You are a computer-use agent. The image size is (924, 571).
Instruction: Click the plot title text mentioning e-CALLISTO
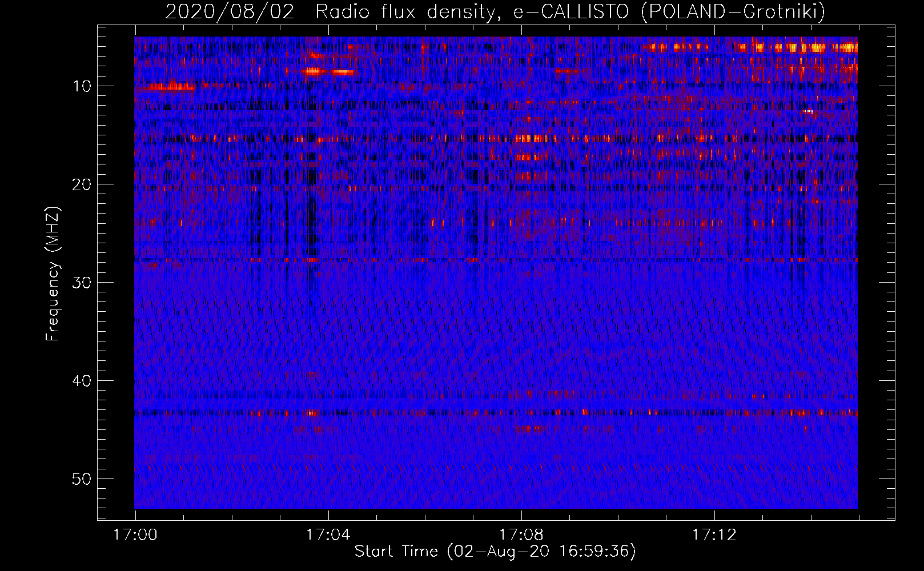[x=495, y=11]
